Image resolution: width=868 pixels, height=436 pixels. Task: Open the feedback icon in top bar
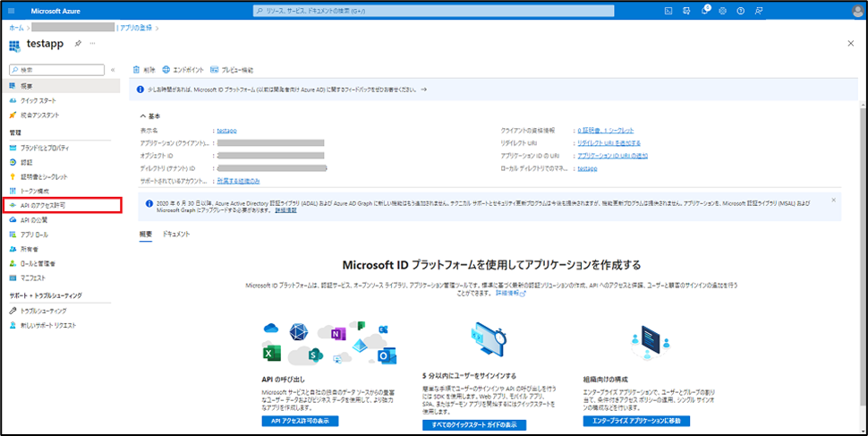click(x=759, y=11)
